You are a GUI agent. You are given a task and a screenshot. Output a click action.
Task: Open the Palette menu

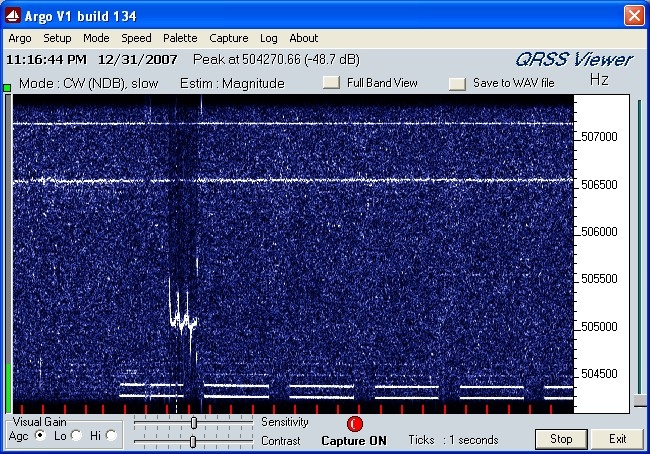pyautogui.click(x=180, y=38)
